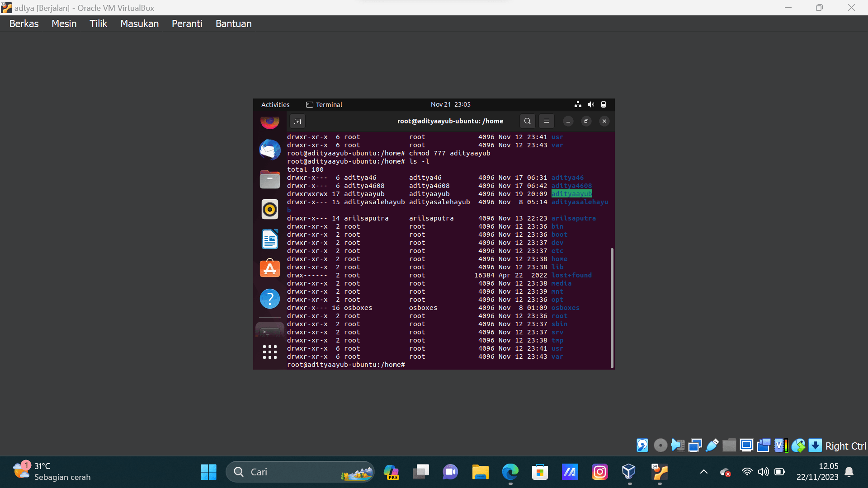The image size is (868, 488).
Task: Open Copilot preview from taskbar
Action: point(391,472)
